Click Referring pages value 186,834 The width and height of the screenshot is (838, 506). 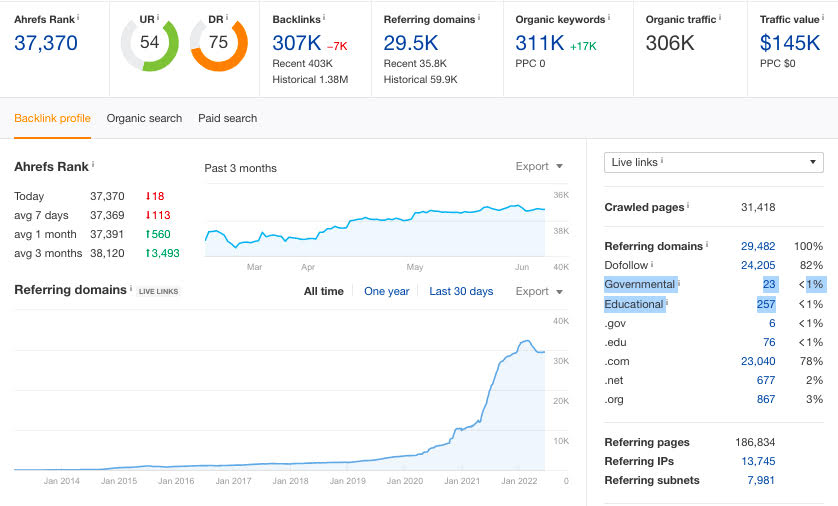click(755, 442)
